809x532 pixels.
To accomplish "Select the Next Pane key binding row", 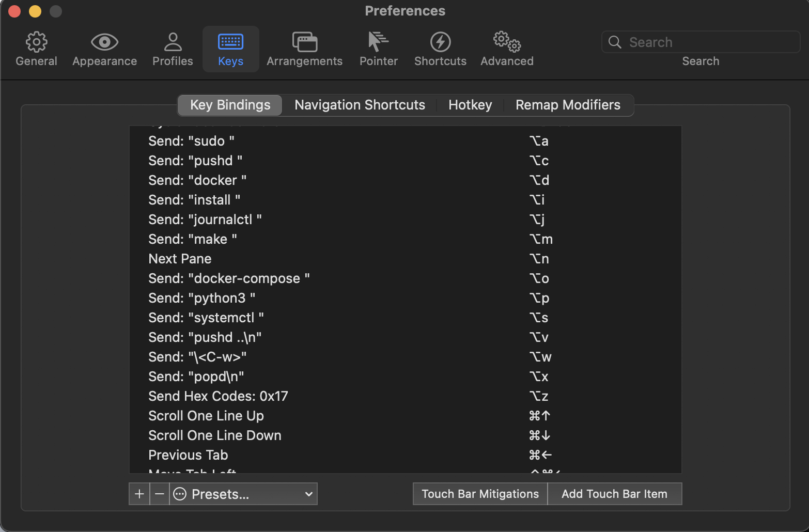I will [341, 258].
